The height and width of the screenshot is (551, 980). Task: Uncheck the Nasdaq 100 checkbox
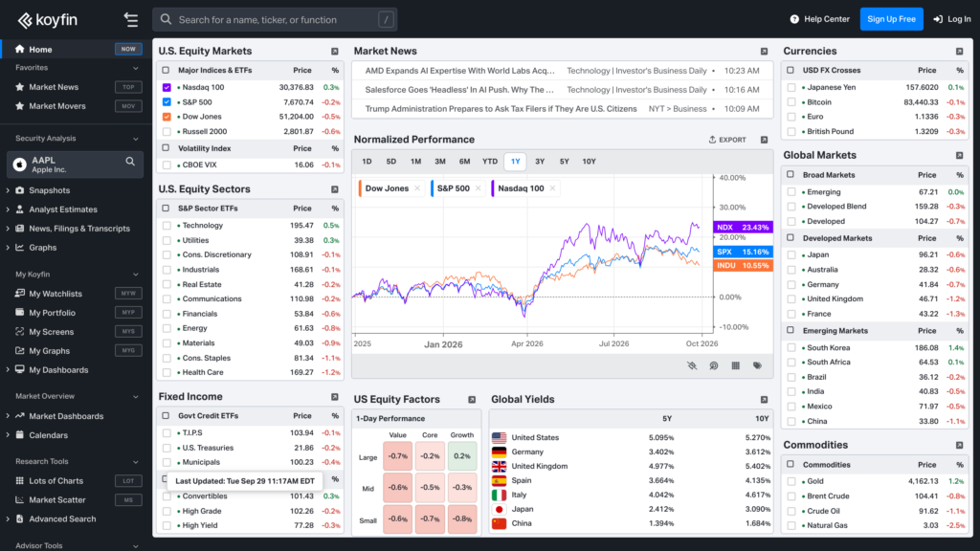tap(167, 87)
